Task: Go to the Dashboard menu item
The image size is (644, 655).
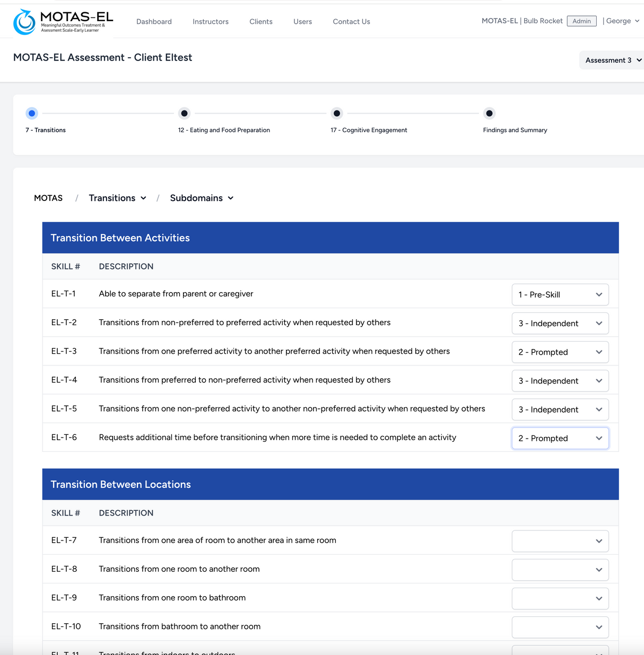Action: click(154, 22)
